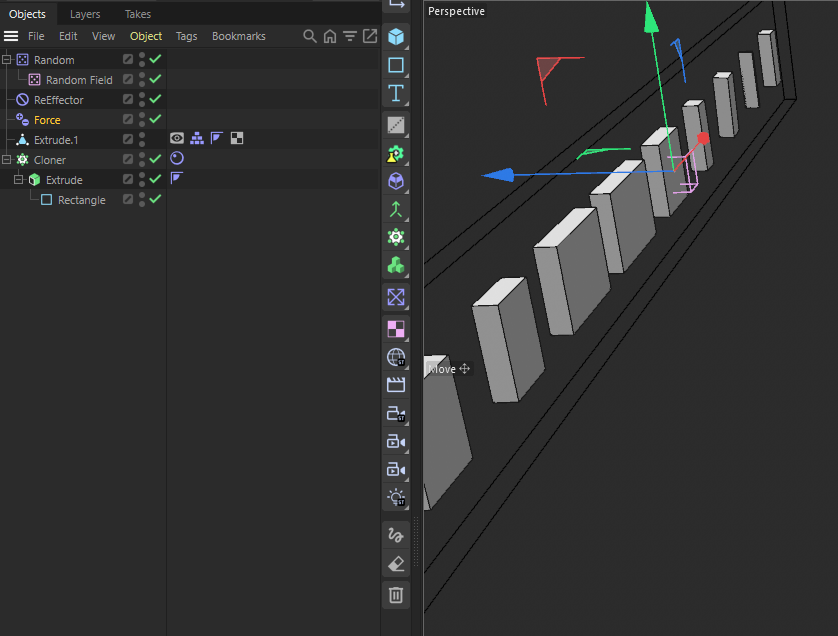The image size is (838, 636).
Task: Click the clapperboard scene icon
Action: pos(395,385)
